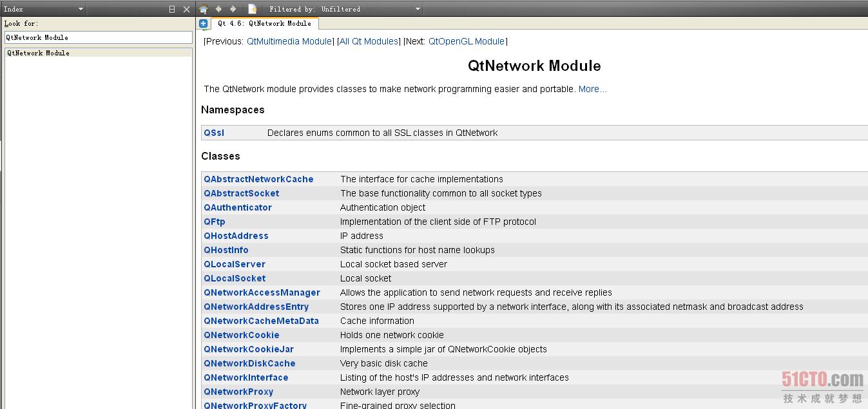Click the Classes section heading
The height and width of the screenshot is (409, 868).
(x=220, y=157)
